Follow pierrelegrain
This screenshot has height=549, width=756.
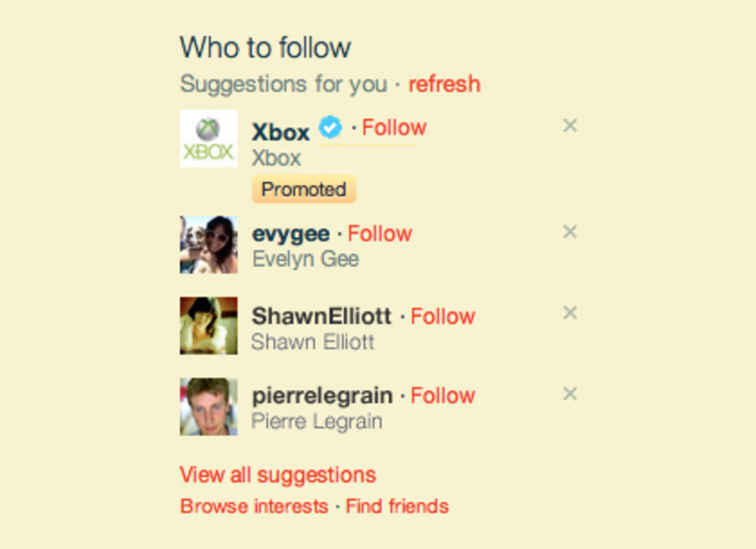(443, 396)
